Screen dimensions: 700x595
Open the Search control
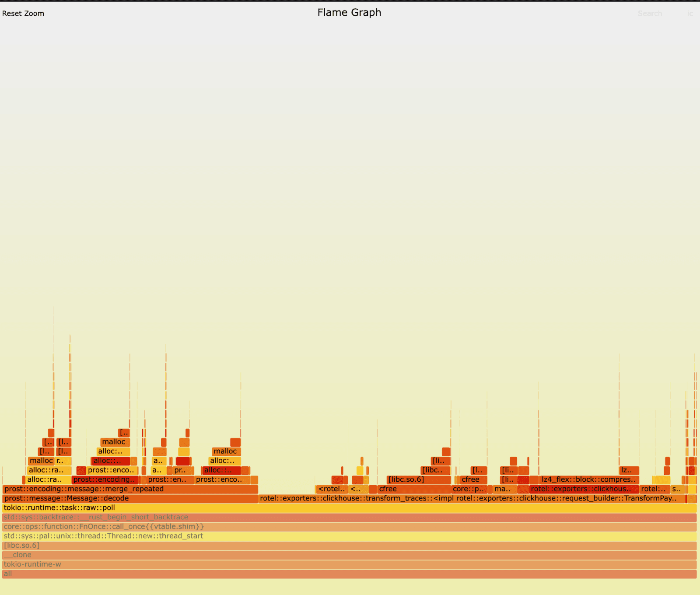click(x=650, y=13)
